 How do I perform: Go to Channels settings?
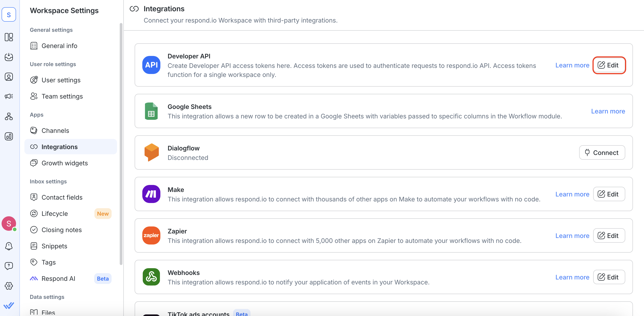click(x=55, y=131)
